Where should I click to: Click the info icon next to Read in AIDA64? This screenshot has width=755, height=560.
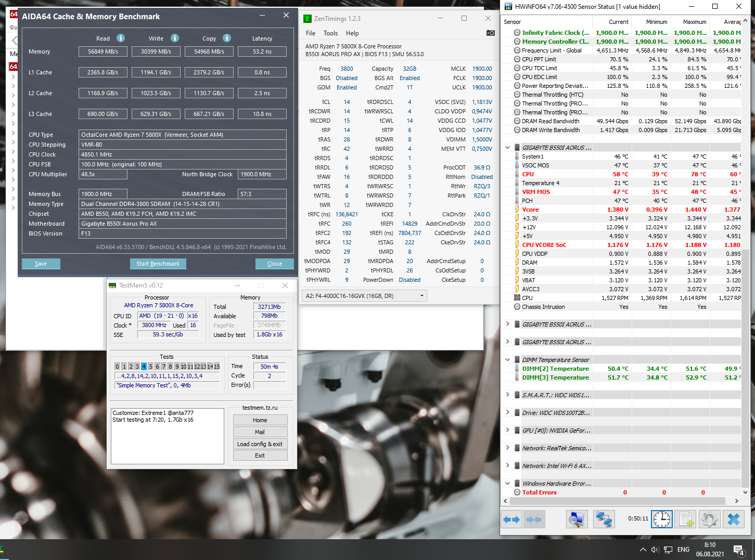[121, 38]
